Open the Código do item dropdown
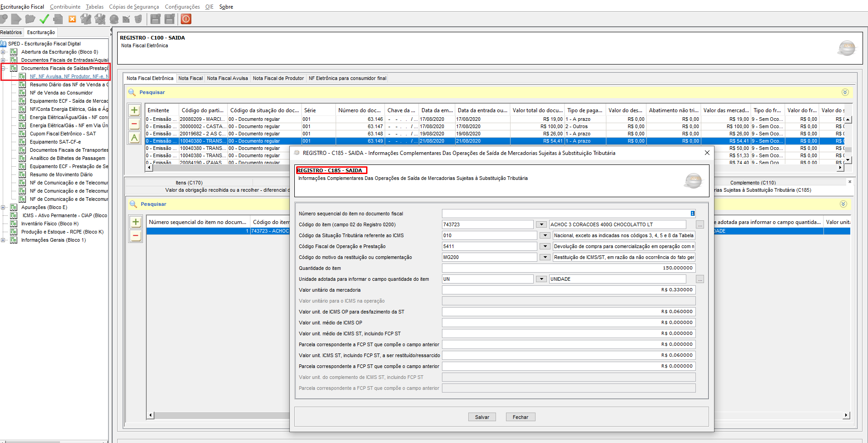868x443 pixels. [x=541, y=224]
